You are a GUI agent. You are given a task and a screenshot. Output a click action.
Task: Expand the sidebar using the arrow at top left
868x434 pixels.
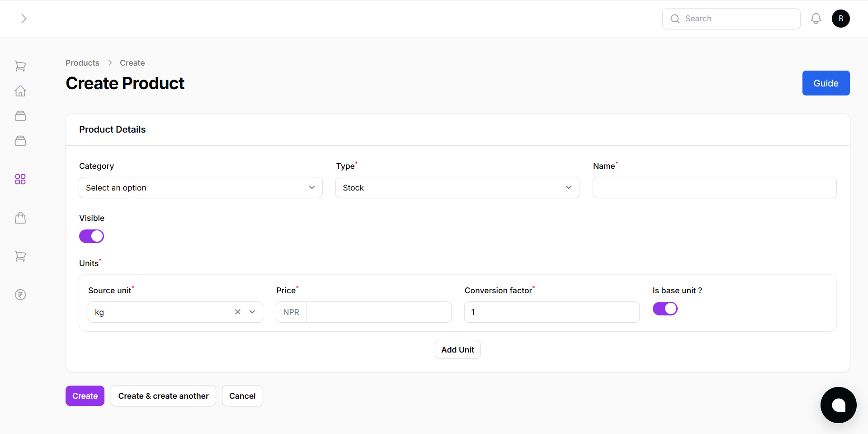point(23,19)
